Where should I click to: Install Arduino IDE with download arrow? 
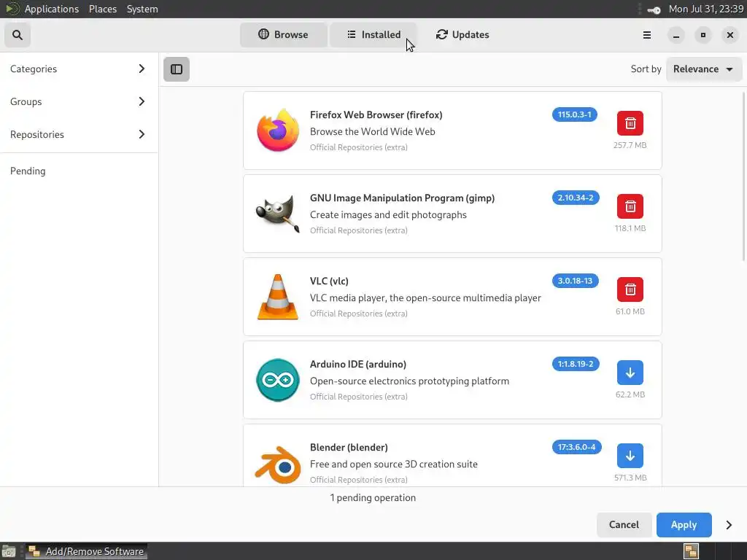click(630, 373)
